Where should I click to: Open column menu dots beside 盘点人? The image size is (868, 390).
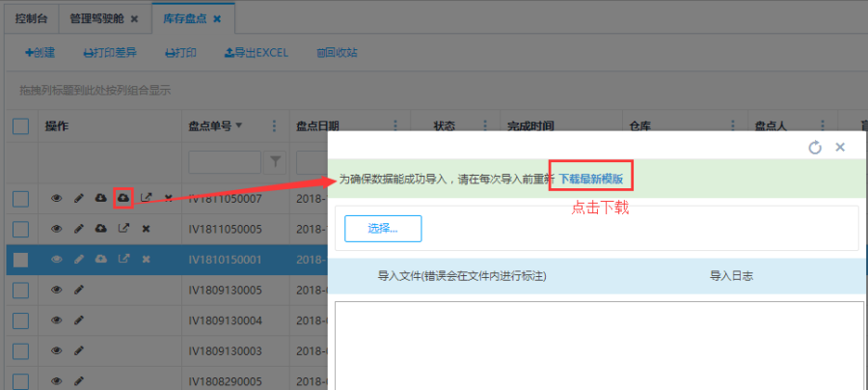point(822,126)
